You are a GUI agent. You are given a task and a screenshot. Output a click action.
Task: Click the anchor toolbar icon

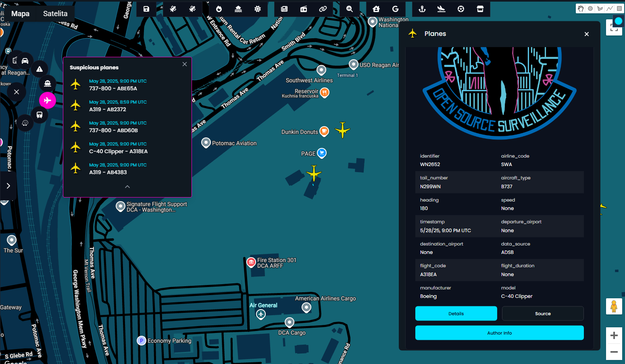click(422, 9)
